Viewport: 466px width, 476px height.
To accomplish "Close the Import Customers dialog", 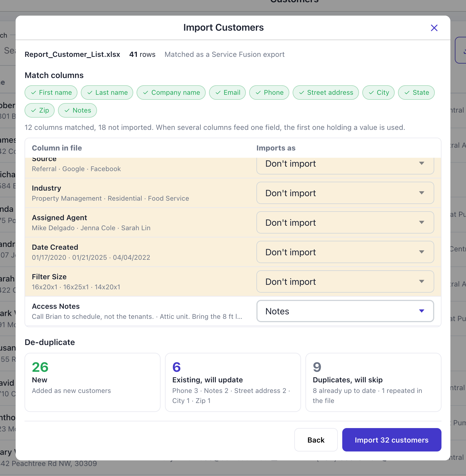I will pyautogui.click(x=434, y=28).
